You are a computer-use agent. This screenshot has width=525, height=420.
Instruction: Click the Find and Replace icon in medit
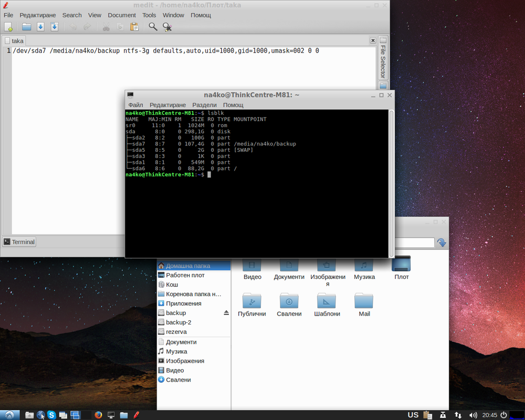[167, 27]
